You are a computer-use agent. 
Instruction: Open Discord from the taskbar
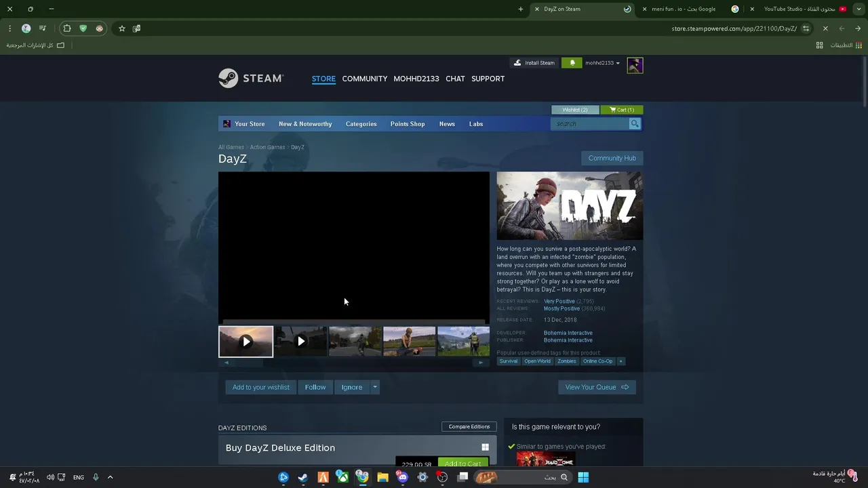[403, 477]
